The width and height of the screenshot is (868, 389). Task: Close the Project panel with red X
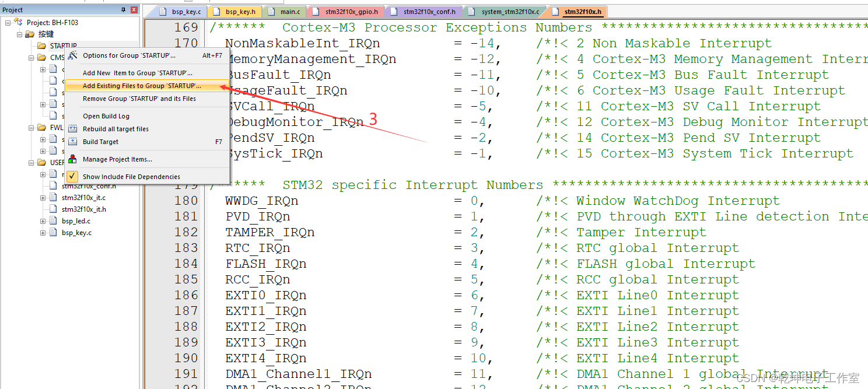134,10
